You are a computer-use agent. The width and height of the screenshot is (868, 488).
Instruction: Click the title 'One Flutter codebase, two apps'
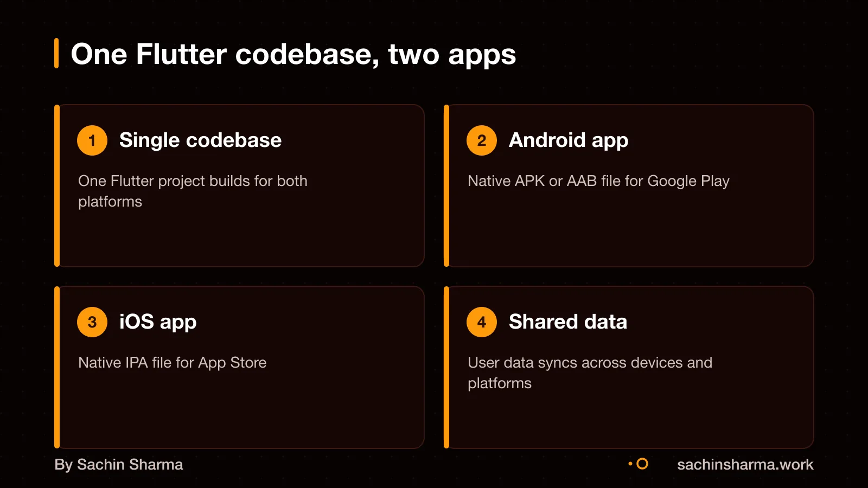[x=293, y=55]
